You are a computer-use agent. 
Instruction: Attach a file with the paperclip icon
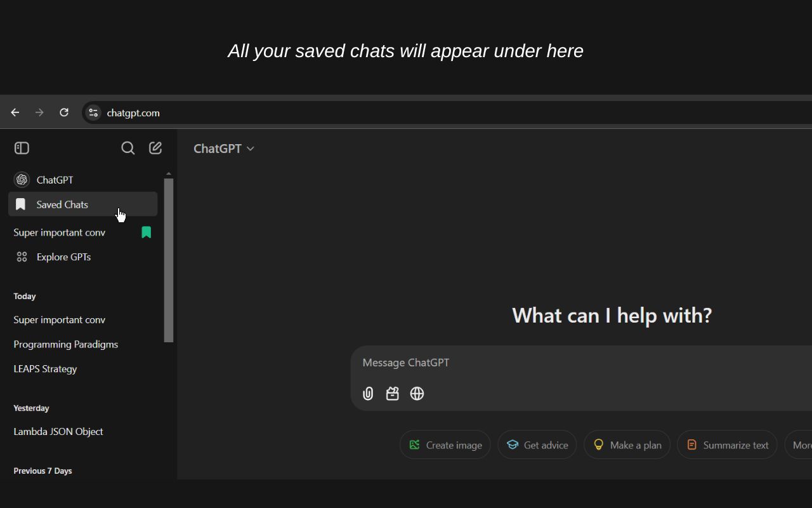[368, 394]
